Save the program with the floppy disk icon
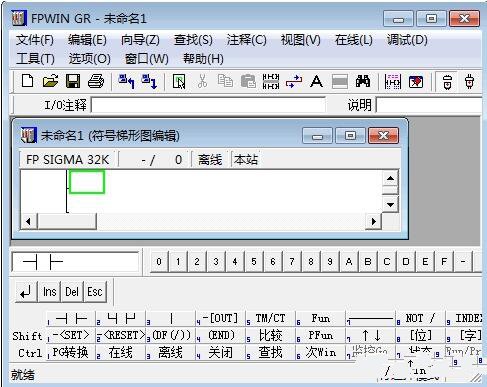The width and height of the screenshot is (487, 387). point(73,81)
